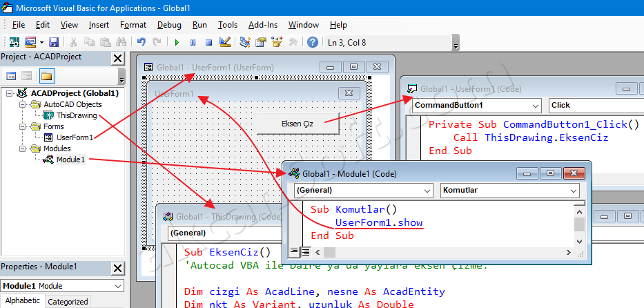Click the Eksen Çiz button on UserForm1
Screen dimensions: 644x308
pos(297,123)
